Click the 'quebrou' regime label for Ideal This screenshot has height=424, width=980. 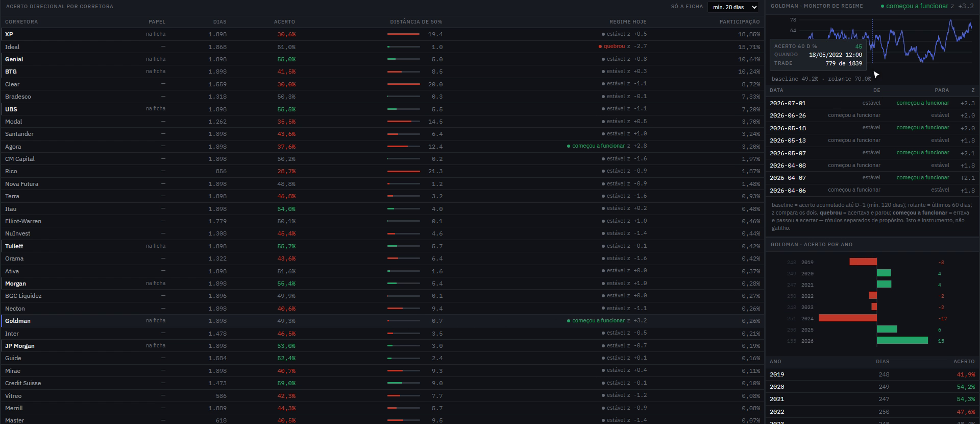(x=614, y=46)
